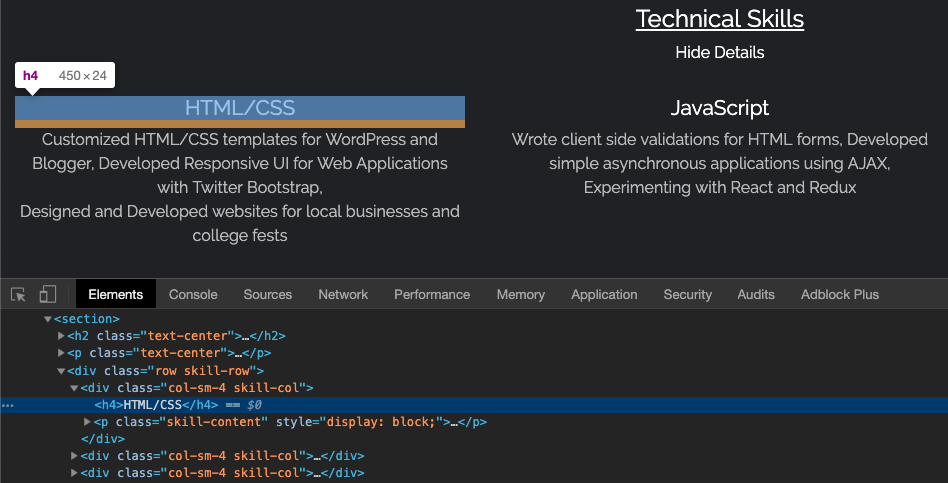Open the Sources tab

[267, 294]
